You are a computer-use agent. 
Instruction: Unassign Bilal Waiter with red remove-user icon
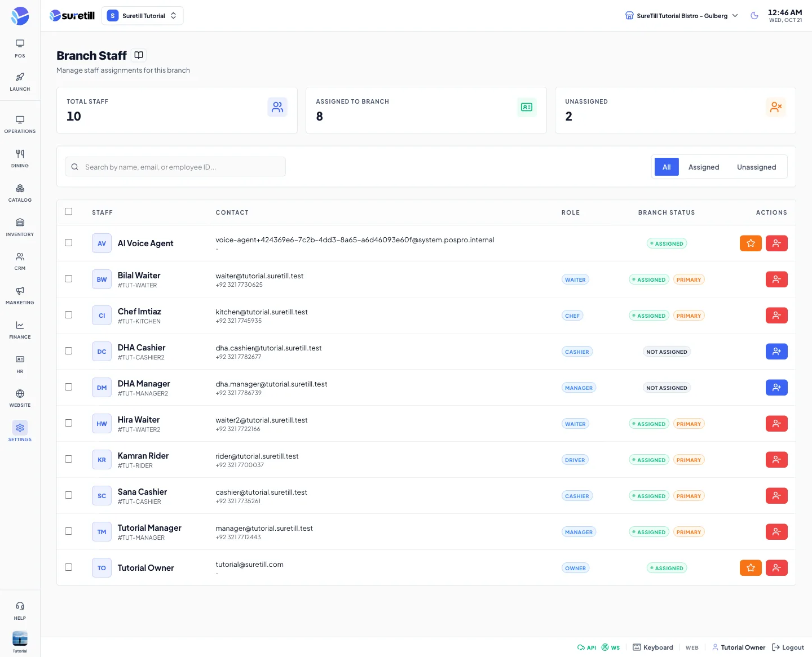(x=776, y=279)
